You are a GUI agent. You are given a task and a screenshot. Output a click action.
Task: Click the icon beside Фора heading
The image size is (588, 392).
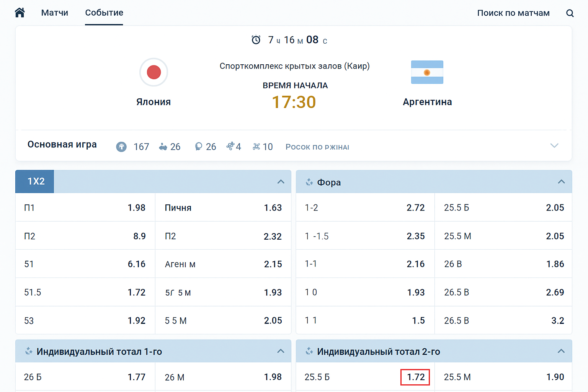(x=309, y=182)
